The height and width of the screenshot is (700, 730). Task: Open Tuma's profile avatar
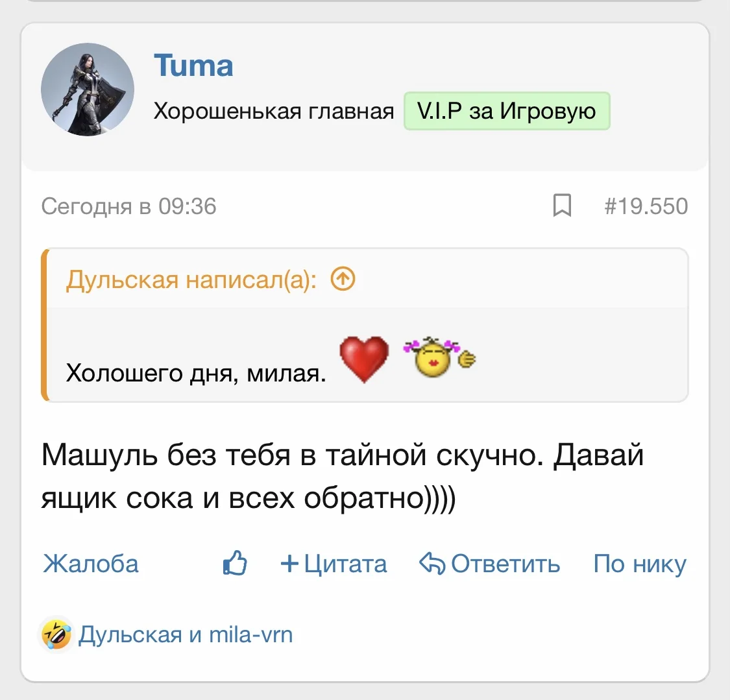88,90
